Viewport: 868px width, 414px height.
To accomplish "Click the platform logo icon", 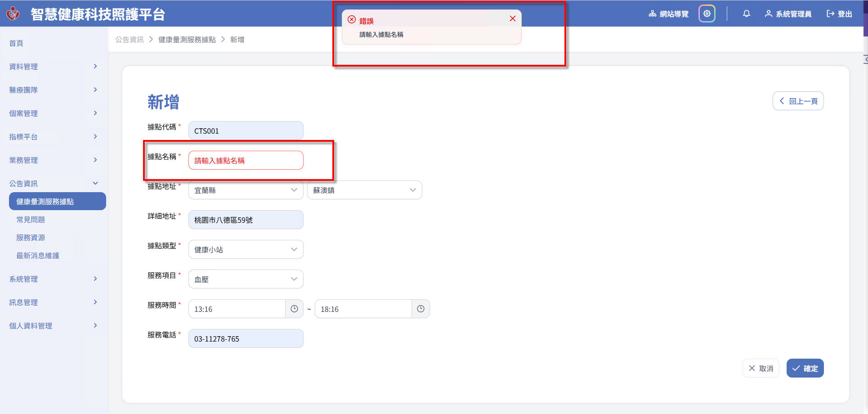I will click(x=13, y=13).
